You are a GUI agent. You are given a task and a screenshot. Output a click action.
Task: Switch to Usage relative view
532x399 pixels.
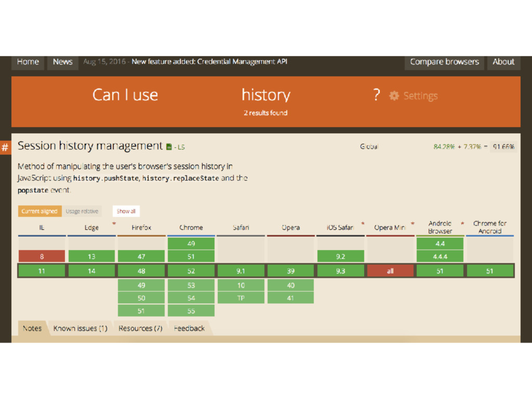pyautogui.click(x=82, y=211)
